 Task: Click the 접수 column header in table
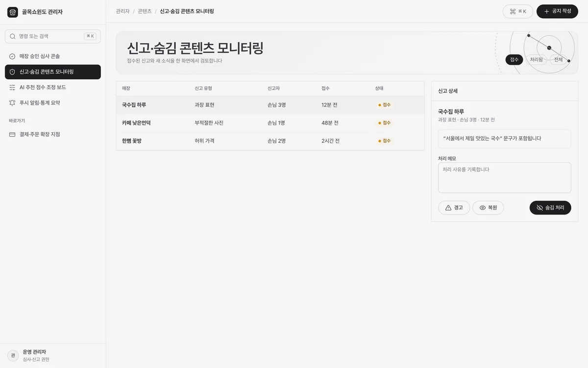point(325,88)
